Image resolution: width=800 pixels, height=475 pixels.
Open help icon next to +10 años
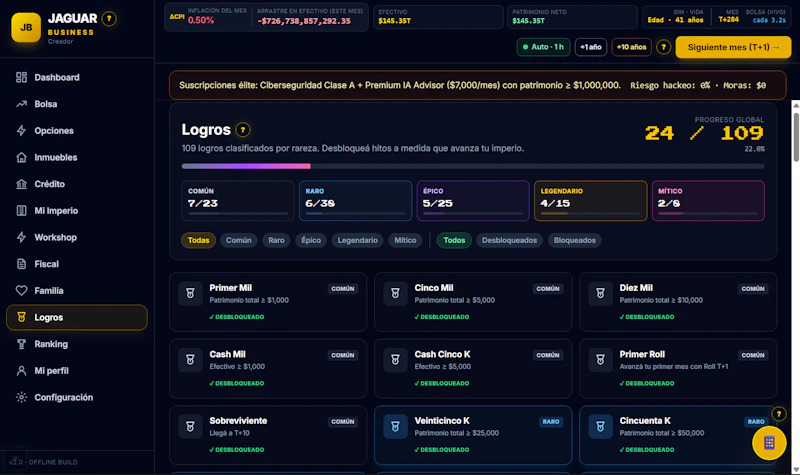click(663, 47)
